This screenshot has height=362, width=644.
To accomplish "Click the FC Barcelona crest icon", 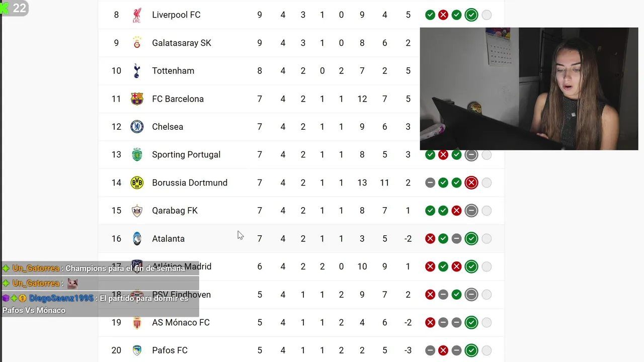I will coord(137,99).
